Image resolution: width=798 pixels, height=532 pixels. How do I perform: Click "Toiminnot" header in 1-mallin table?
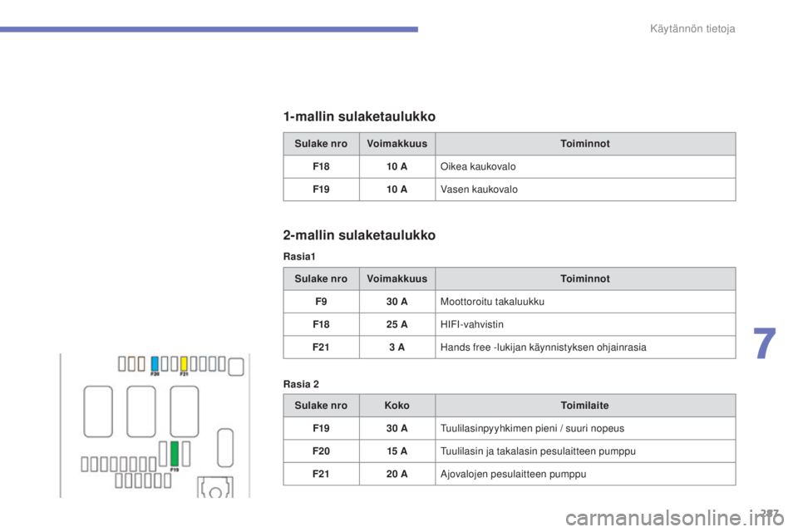pos(585,144)
